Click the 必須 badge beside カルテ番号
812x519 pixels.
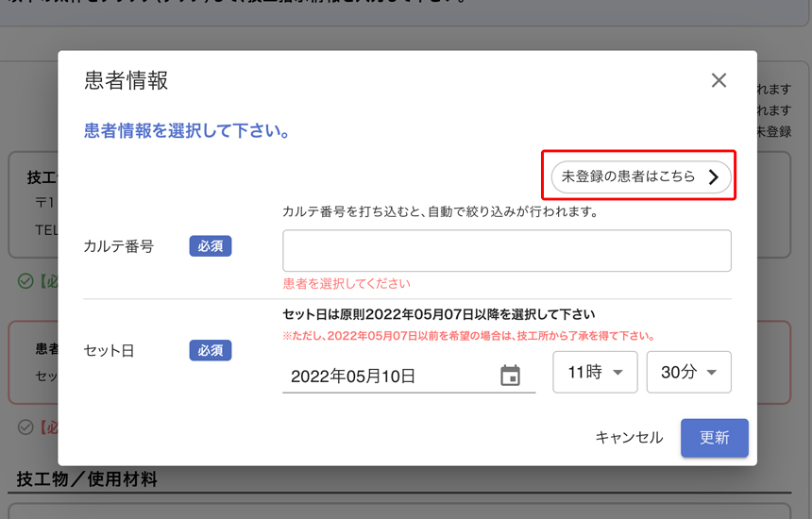211,246
